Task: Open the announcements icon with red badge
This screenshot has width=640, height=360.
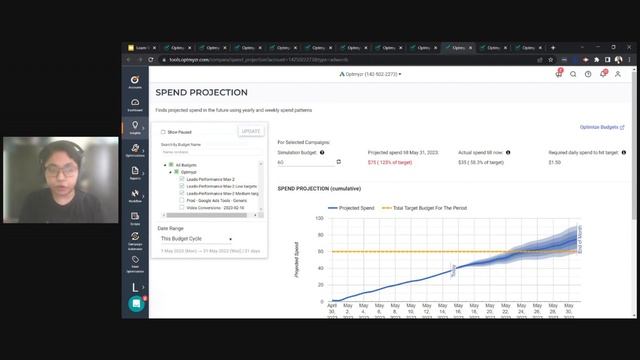Action: click(x=559, y=74)
